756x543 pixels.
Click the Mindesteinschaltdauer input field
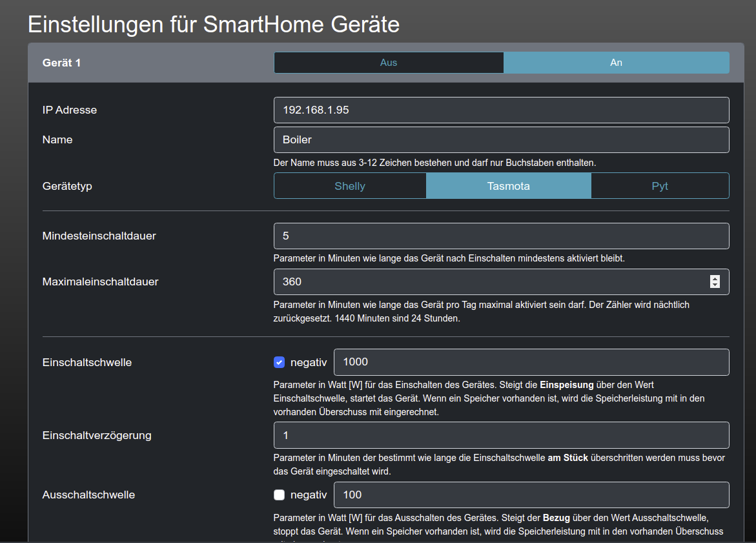point(501,236)
